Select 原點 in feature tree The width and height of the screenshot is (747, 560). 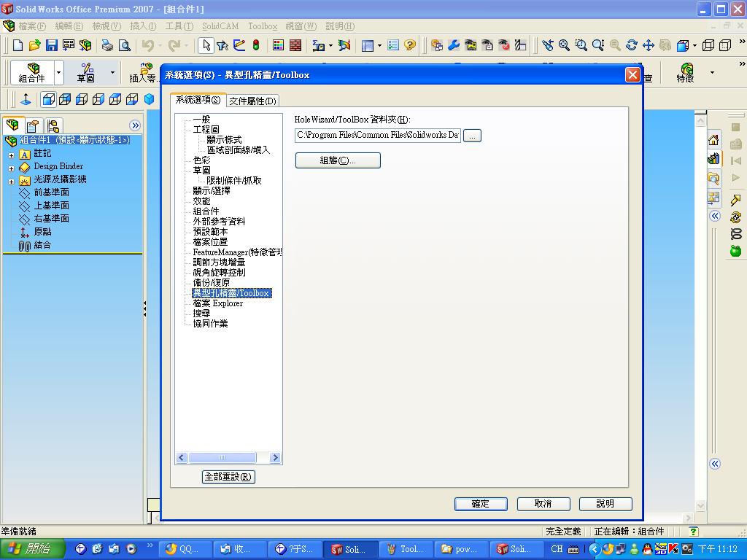coord(42,232)
